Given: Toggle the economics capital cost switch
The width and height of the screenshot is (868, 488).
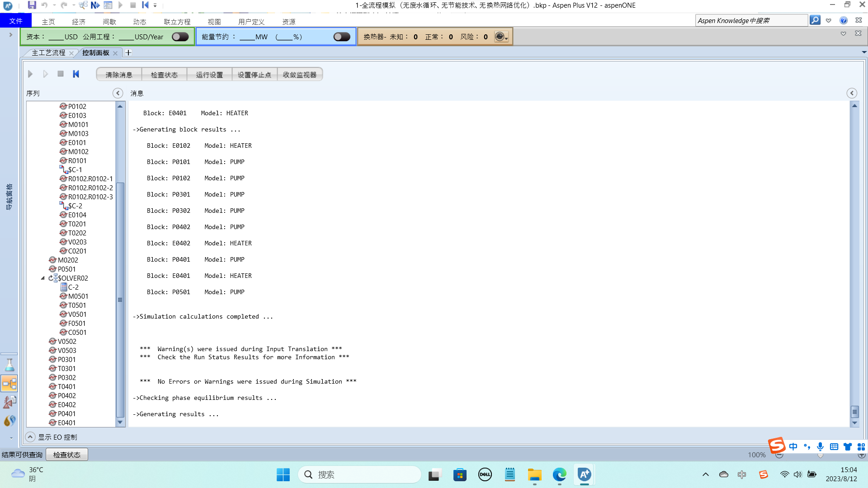Looking at the screenshot, I should [180, 37].
